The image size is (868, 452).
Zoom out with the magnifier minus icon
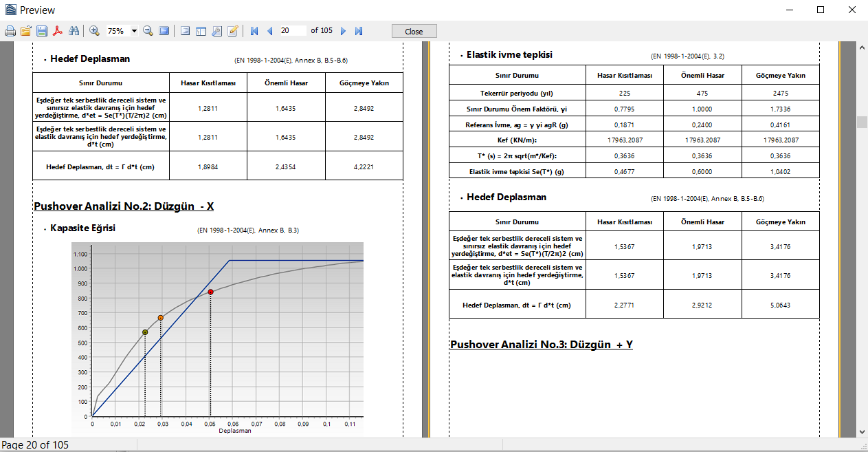pyautogui.click(x=148, y=31)
